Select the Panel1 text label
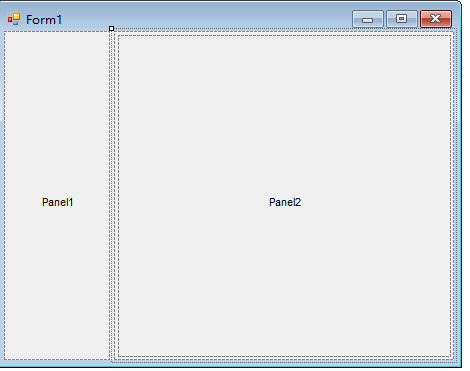Screen dimensions: 470x371 pyautogui.click(x=57, y=202)
